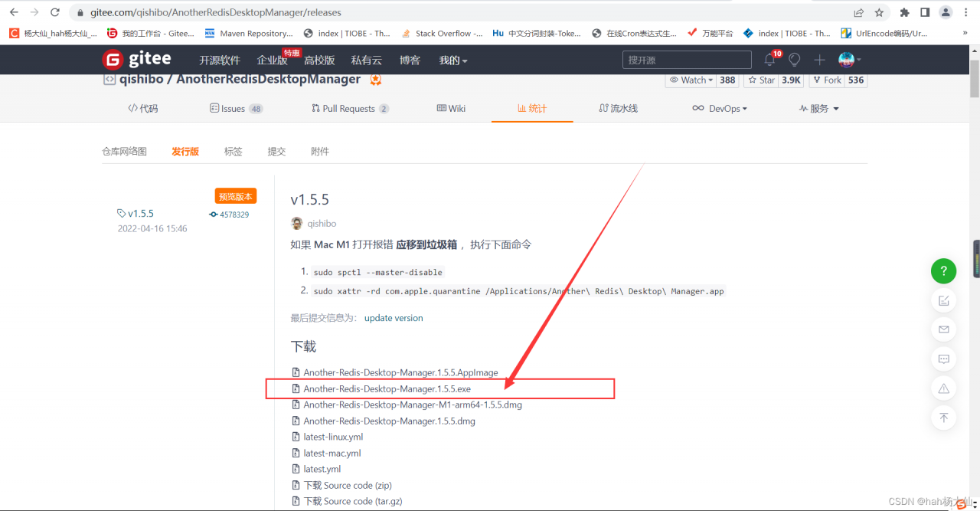Click the floating warning triangle report icon
980x511 pixels.
(944, 388)
